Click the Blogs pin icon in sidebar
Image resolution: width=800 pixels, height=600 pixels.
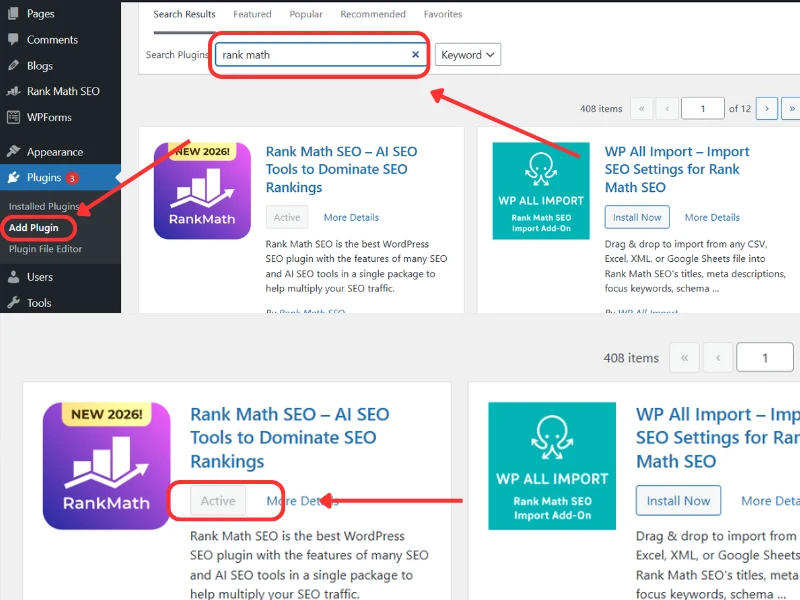[13, 66]
